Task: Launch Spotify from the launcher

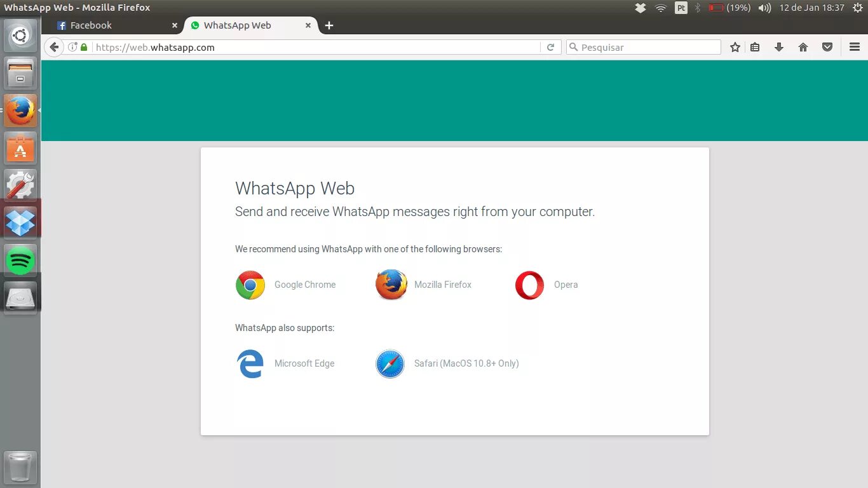Action: coord(20,261)
